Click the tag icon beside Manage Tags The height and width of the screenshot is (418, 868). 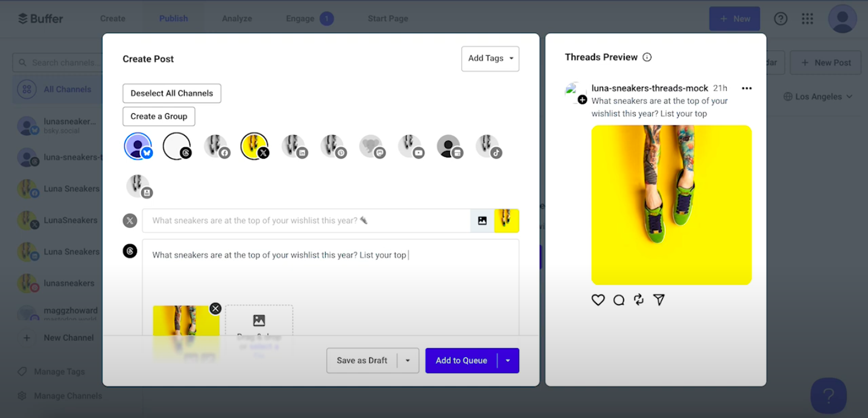22,372
